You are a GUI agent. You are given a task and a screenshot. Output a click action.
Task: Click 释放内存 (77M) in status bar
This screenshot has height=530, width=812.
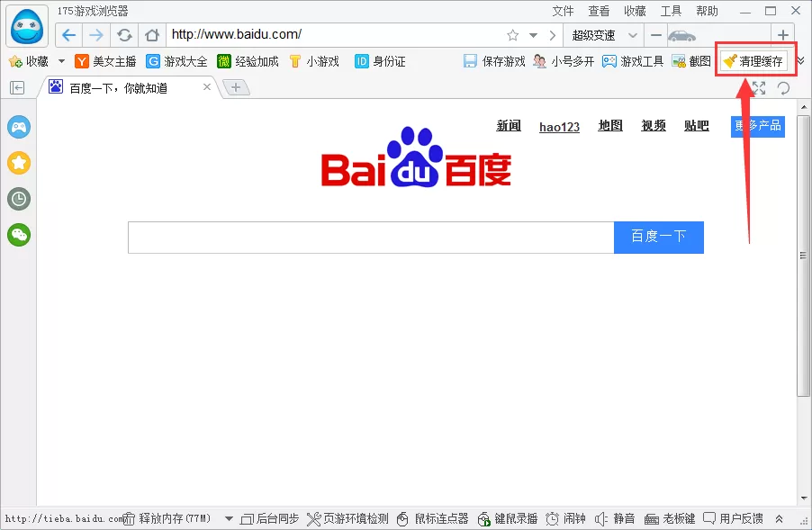pyautogui.click(x=167, y=518)
